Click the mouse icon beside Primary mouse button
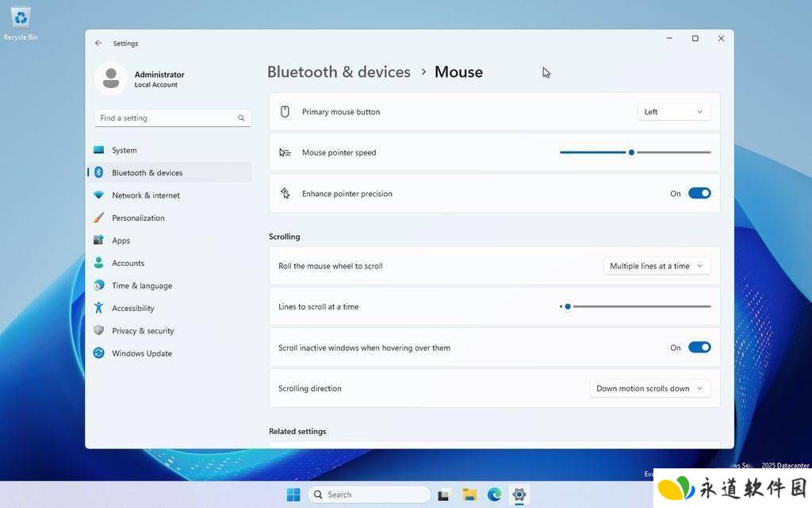The width and height of the screenshot is (812, 508). [285, 111]
